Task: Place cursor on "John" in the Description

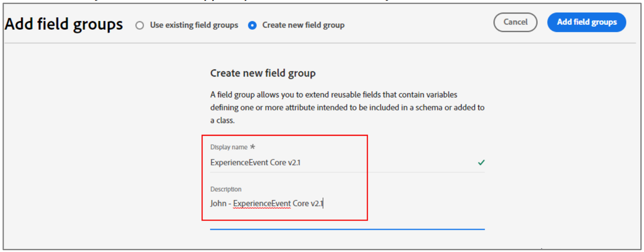Action: pyautogui.click(x=218, y=204)
